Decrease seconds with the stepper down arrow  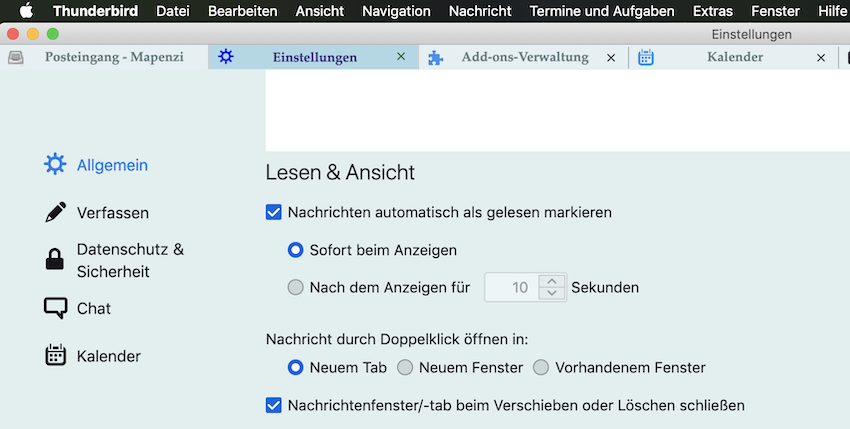[x=551, y=294]
